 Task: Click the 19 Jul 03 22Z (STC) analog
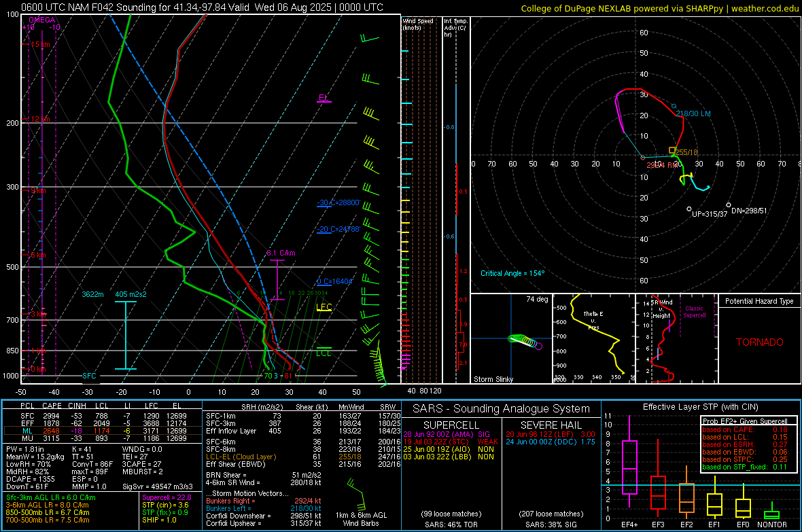point(450,442)
